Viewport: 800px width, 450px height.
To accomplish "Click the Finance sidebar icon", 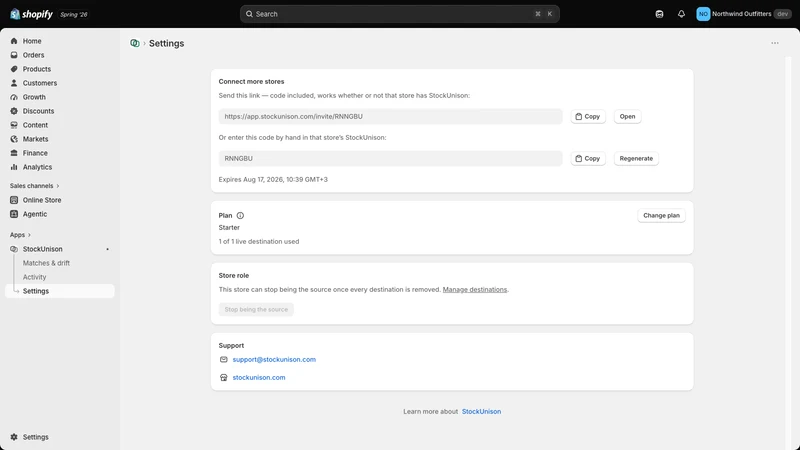I will click(x=14, y=153).
